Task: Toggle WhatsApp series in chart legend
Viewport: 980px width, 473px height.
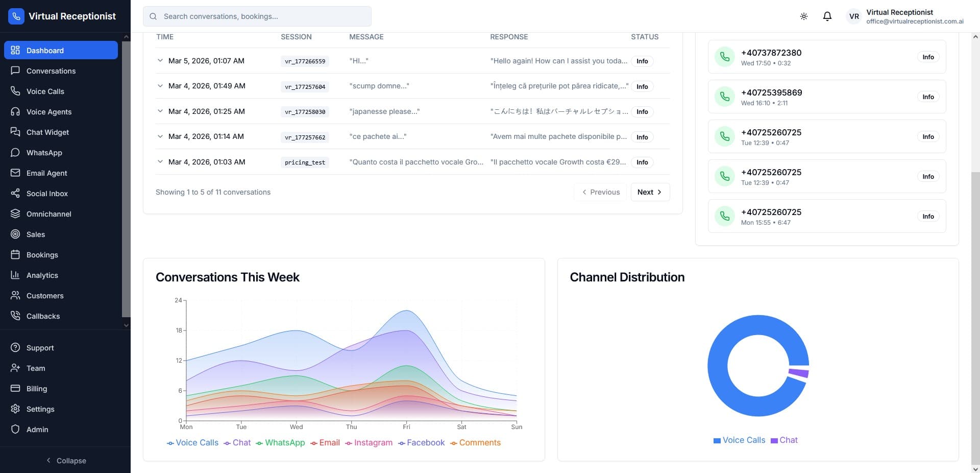Action: (280, 443)
